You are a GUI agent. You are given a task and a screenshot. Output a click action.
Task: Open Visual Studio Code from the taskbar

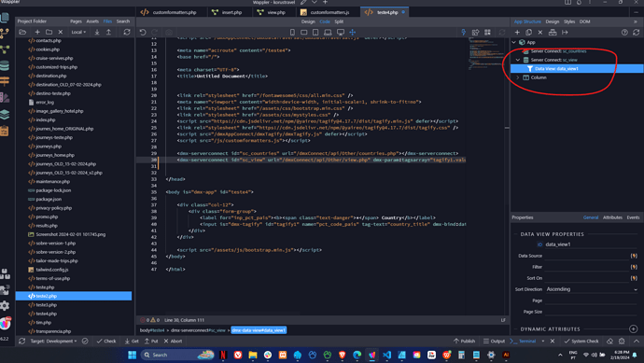pyautogui.click(x=386, y=355)
